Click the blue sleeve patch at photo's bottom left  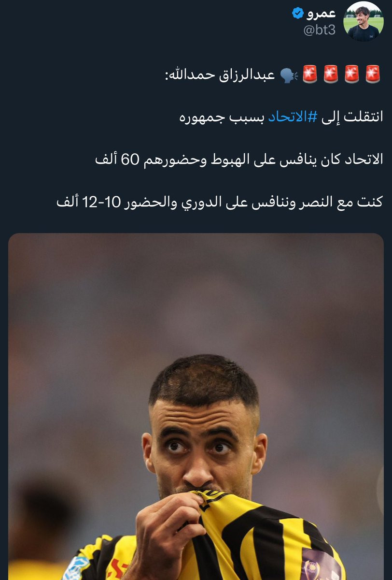(x=76, y=567)
